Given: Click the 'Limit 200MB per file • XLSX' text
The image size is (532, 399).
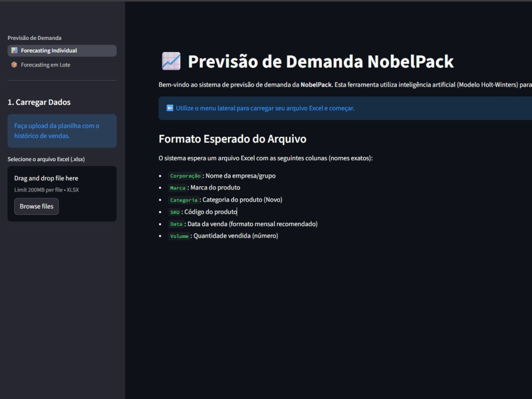Looking at the screenshot, I should pyautogui.click(x=46, y=190).
